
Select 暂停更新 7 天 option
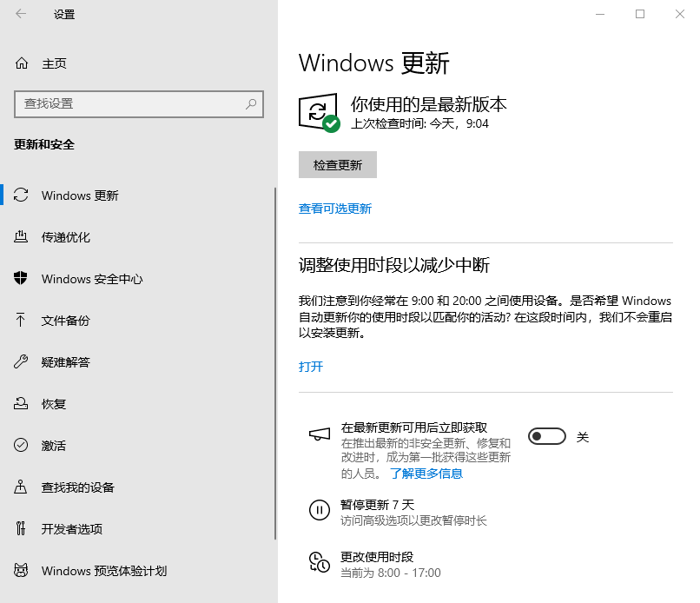pos(377,505)
